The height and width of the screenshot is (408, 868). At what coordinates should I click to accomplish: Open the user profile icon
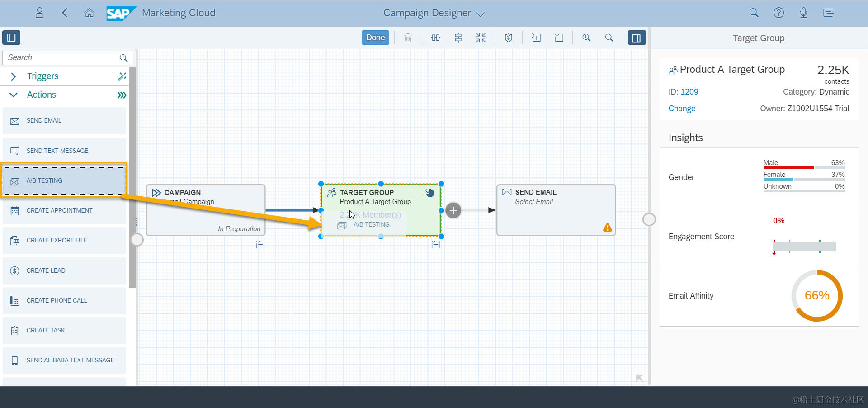40,13
